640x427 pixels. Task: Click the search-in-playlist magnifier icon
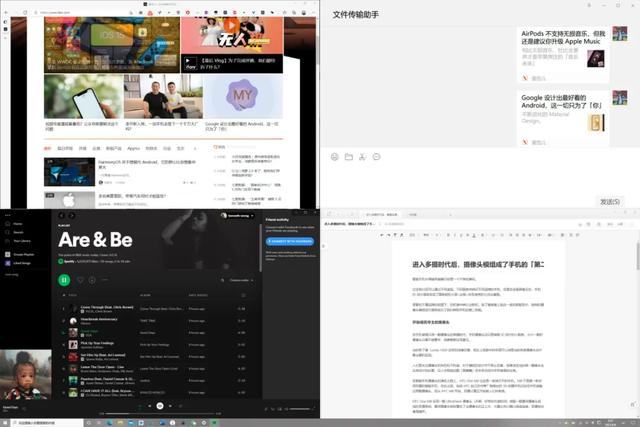click(222, 280)
